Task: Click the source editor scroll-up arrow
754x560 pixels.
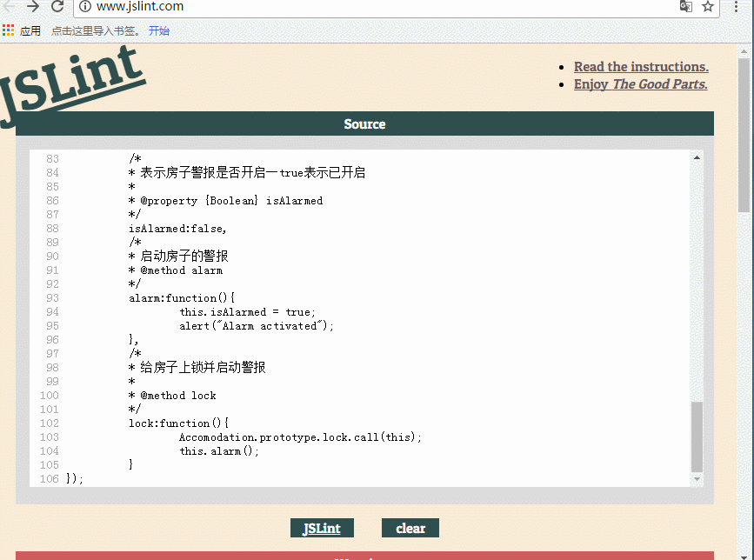Action: pyautogui.click(x=697, y=157)
